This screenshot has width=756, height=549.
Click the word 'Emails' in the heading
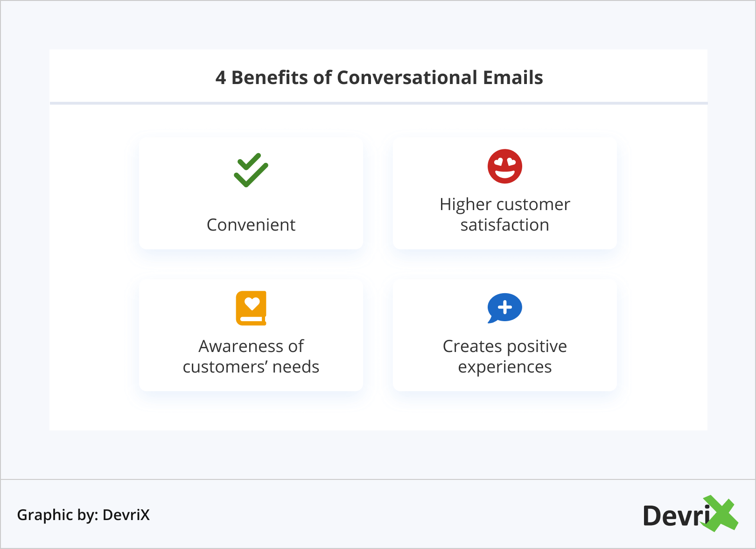[x=513, y=78]
